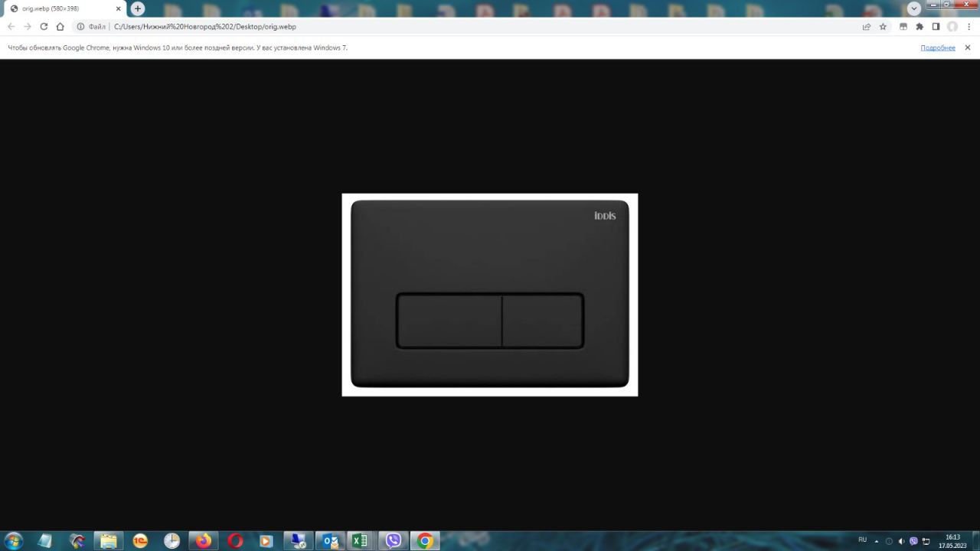Screen dimensions: 980x551
Task: Click the site information icon before Файл
Action: (x=80, y=27)
